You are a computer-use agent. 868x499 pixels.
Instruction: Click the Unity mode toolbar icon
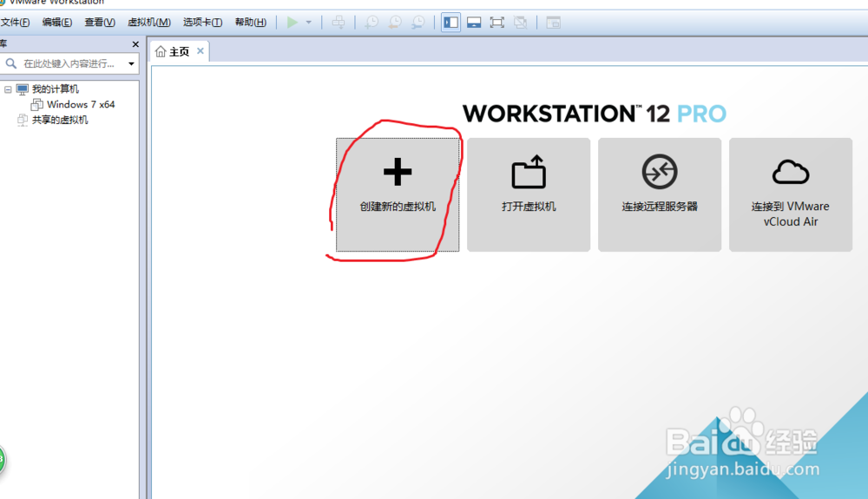(520, 23)
